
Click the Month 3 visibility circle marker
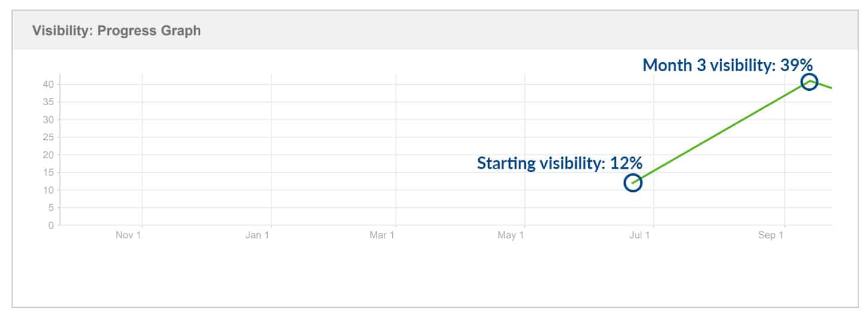809,82
